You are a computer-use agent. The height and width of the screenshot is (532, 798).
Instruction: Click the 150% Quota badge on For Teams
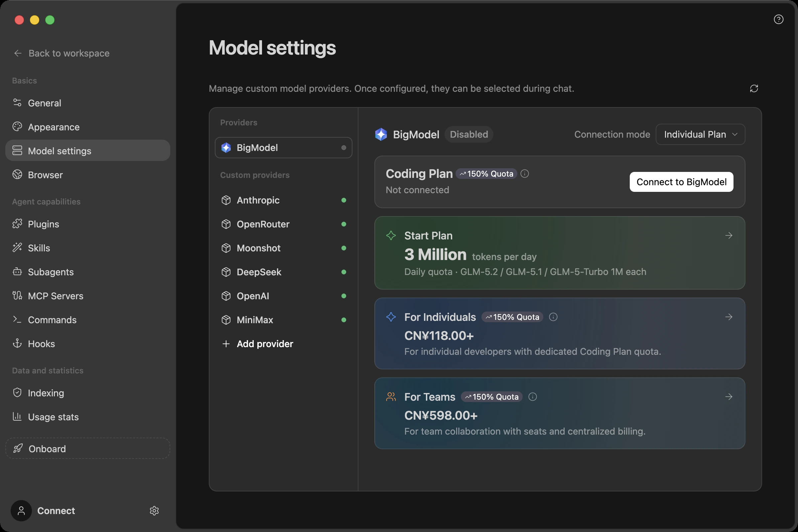[x=492, y=397]
